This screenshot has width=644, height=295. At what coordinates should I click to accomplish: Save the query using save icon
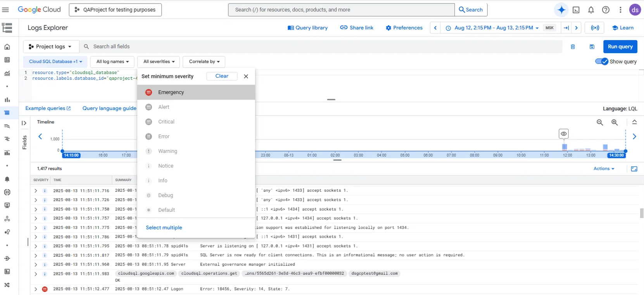(x=592, y=47)
